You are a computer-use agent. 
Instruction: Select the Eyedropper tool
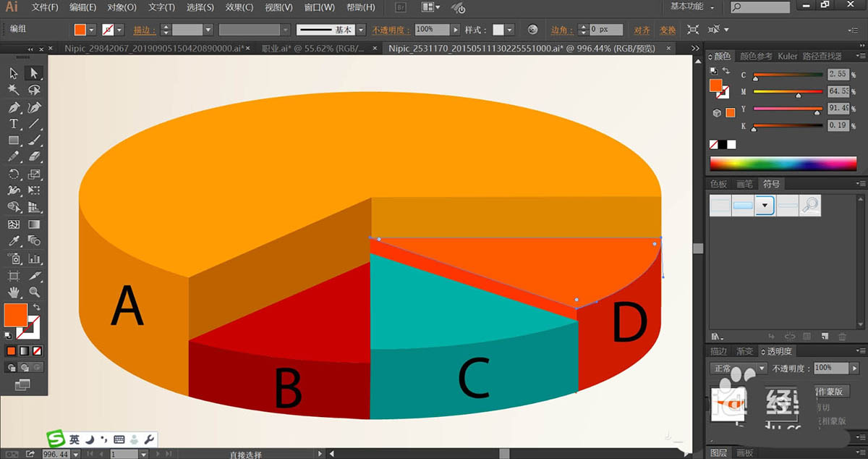coord(14,241)
